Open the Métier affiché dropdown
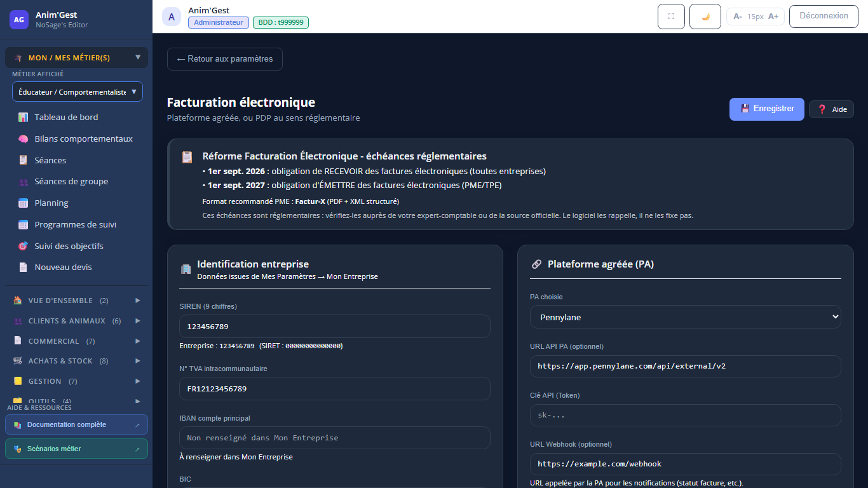The image size is (868, 488). tap(78, 91)
